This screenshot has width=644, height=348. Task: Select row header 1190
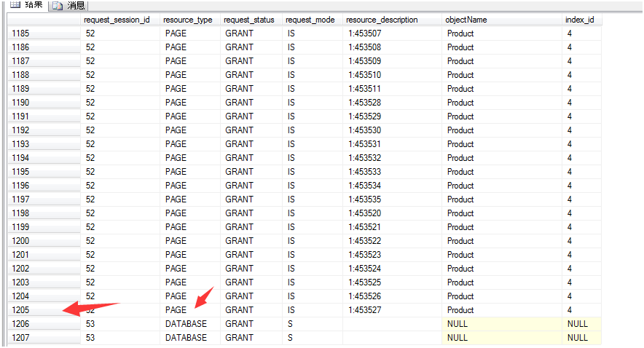coord(44,103)
